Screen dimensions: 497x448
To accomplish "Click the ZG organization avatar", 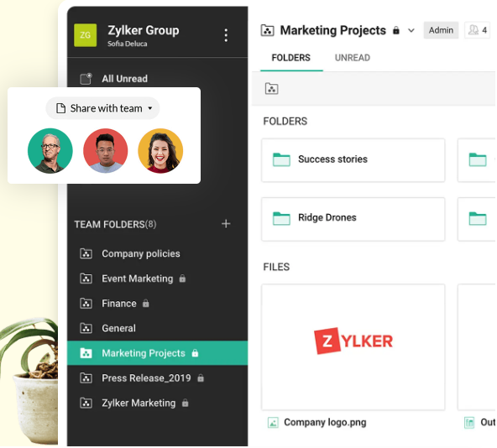I will click(x=86, y=35).
